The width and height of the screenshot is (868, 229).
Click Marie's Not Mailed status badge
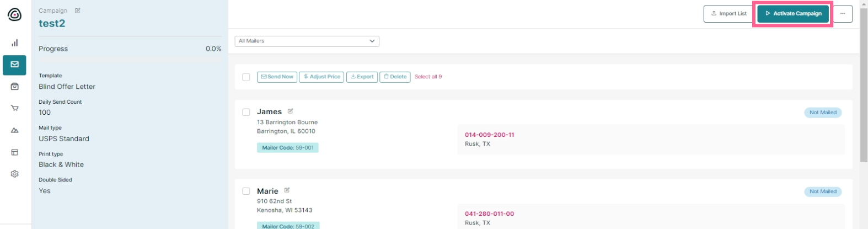click(x=823, y=191)
